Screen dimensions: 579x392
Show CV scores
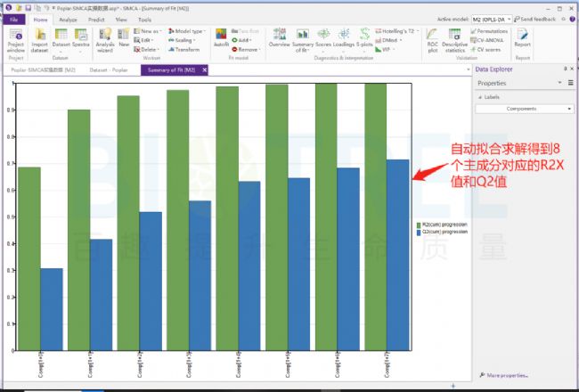click(x=485, y=50)
